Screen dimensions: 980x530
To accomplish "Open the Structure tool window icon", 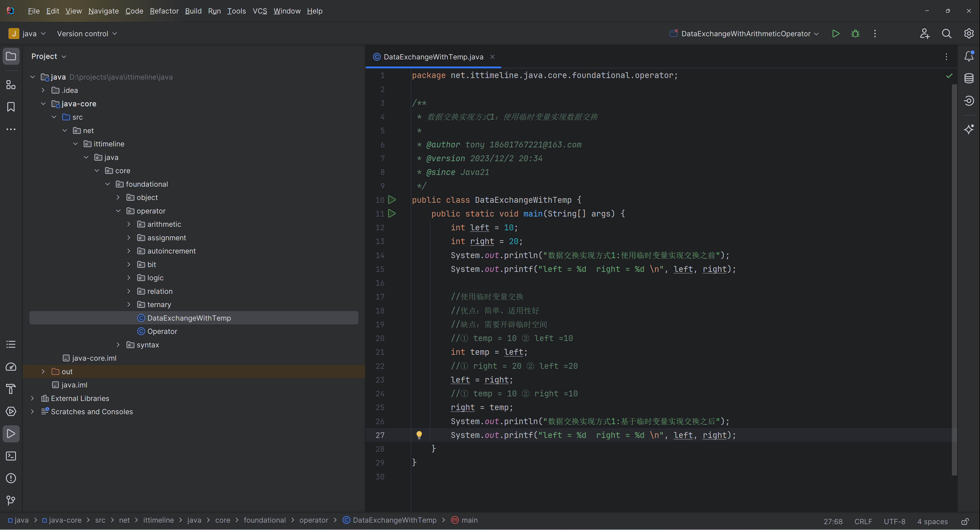I will [x=11, y=84].
